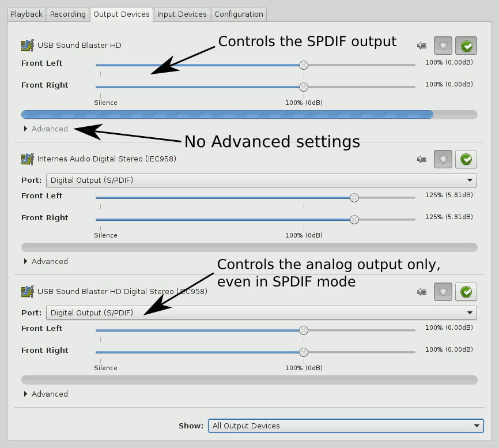Set USB Sound Blaster HD as fallback
The image size is (499, 448).
466,46
